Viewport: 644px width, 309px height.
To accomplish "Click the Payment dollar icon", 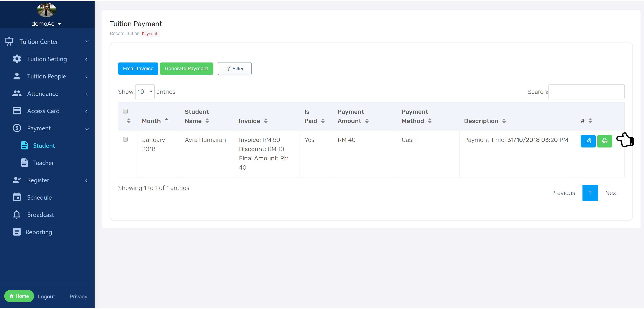I will tap(17, 128).
